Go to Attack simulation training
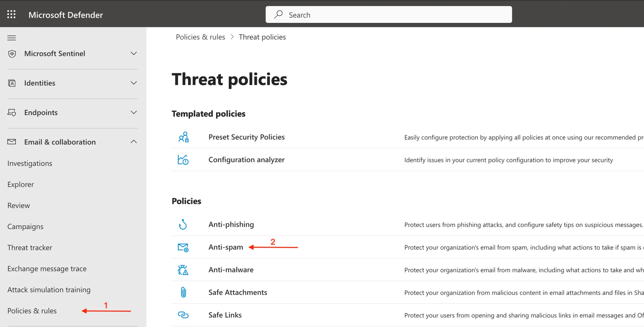Image resolution: width=644 pixels, height=327 pixels. tap(49, 290)
